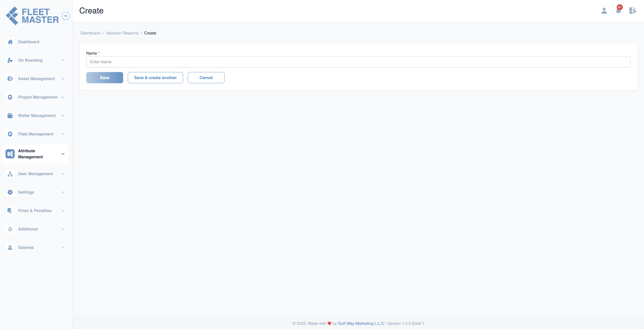Toggle the Attribute Management chevron
The width and height of the screenshot is (644, 329).
coord(63,154)
